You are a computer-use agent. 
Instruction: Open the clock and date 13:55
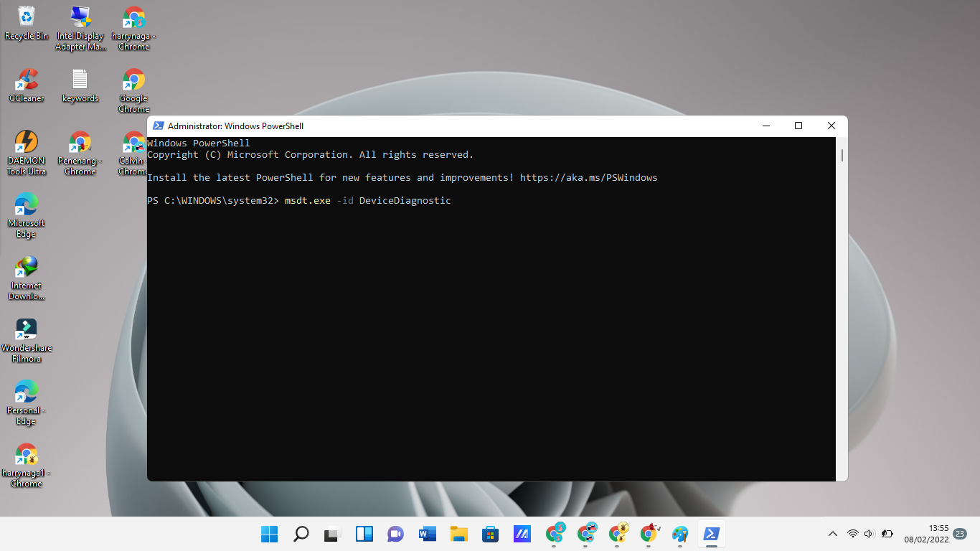(x=926, y=534)
